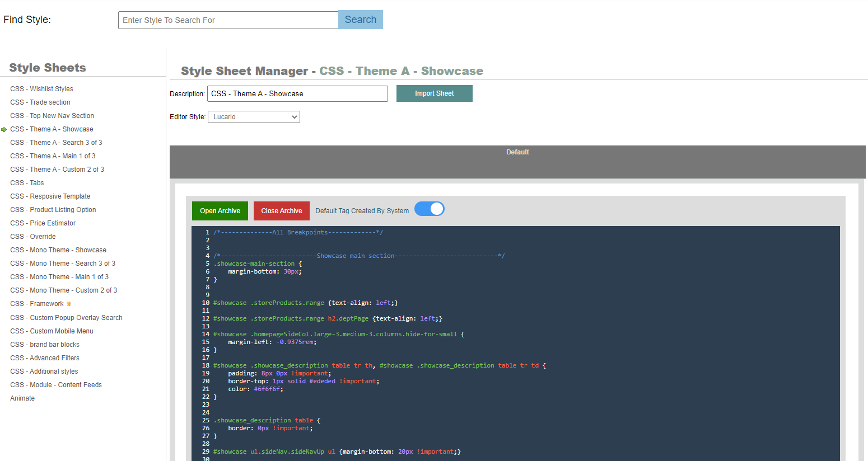Screen dimensions: 868x461
Task: Open CSS - Custom Popup Overlay Search
Action: click(66, 318)
